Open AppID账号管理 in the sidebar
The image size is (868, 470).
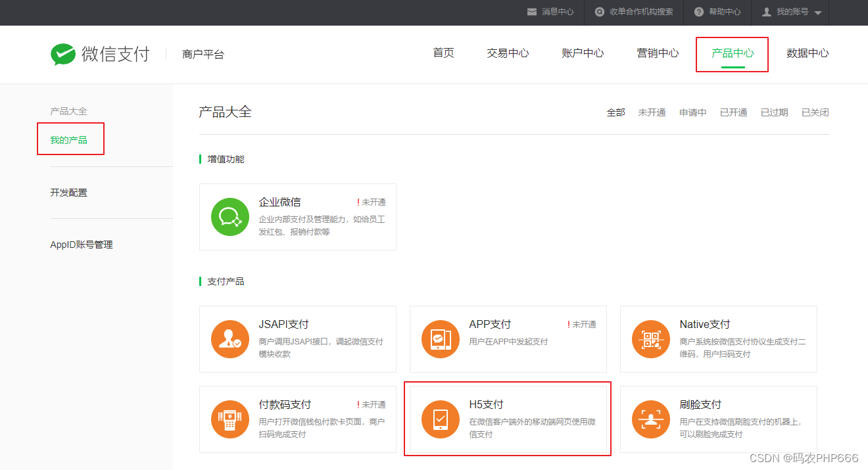tap(82, 244)
